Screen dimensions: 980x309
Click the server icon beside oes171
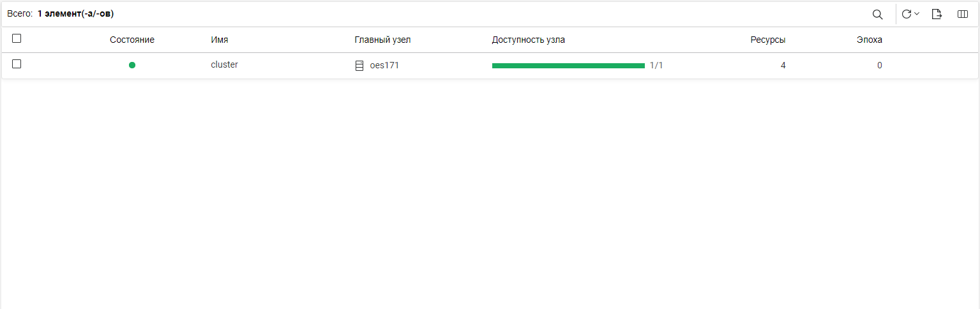tap(359, 65)
